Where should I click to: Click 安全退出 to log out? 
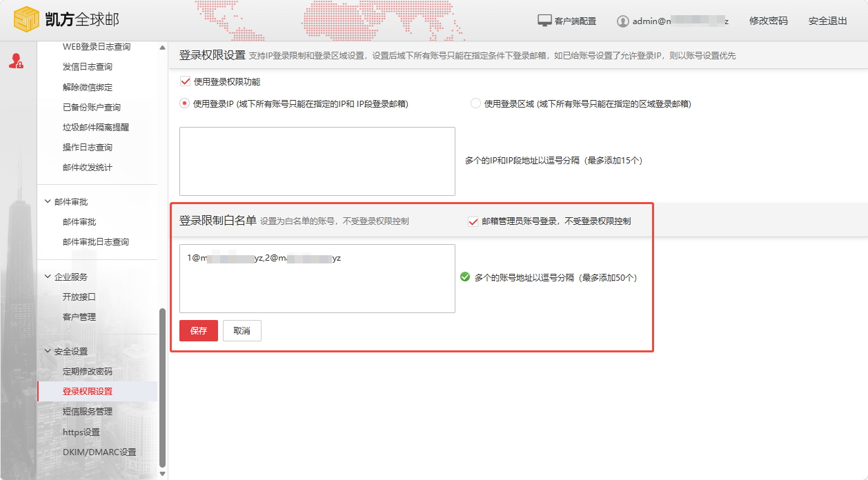pos(828,21)
